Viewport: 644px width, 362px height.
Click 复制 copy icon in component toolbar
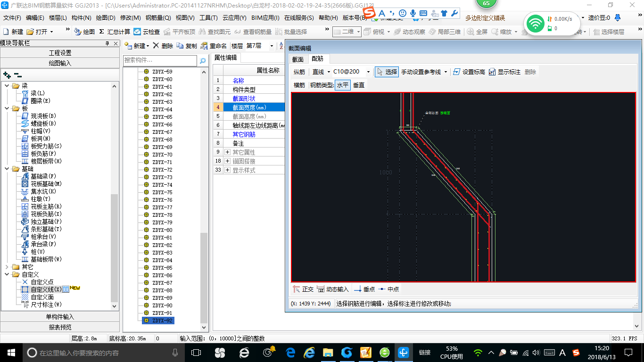point(180,46)
